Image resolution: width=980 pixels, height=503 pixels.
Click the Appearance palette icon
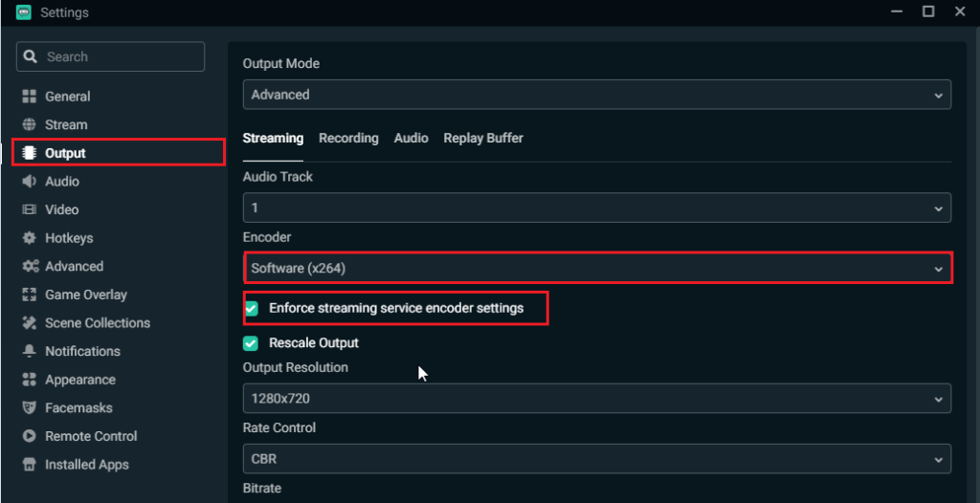[30, 380]
